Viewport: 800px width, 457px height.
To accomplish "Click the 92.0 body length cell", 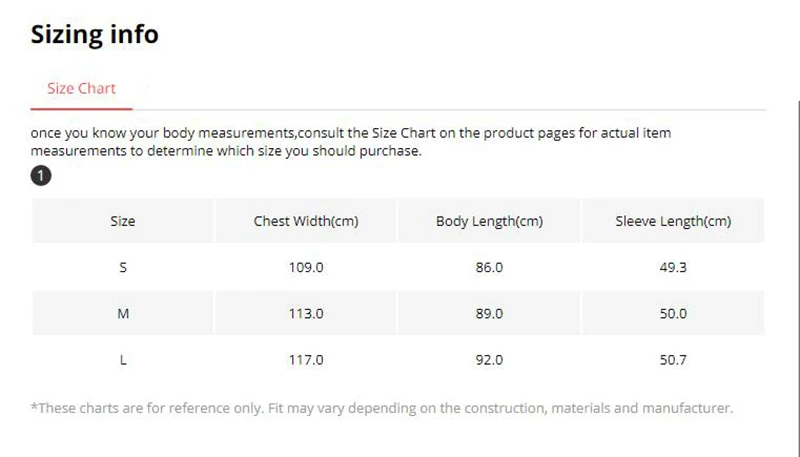I will [489, 360].
